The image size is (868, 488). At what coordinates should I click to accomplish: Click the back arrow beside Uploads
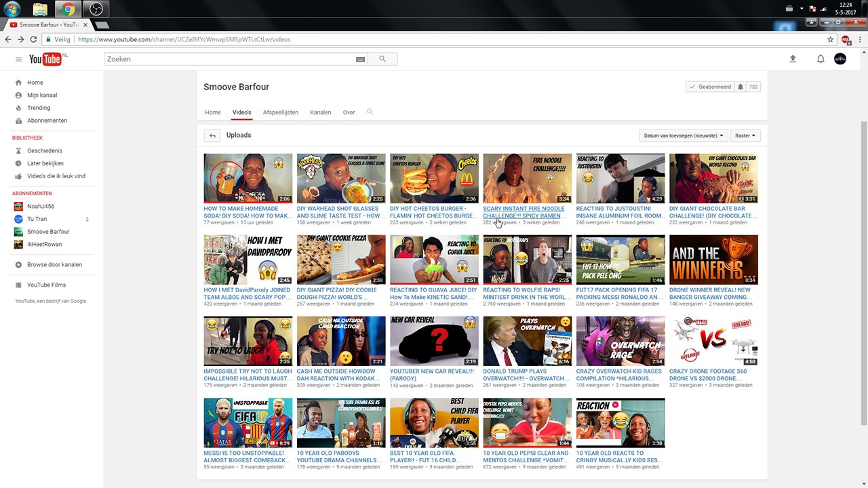pyautogui.click(x=212, y=136)
